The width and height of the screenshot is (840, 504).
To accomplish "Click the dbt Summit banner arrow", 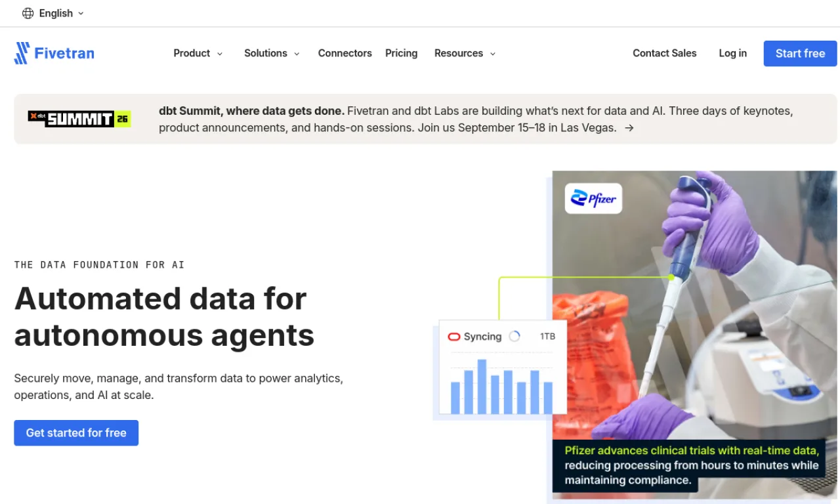I will point(629,128).
